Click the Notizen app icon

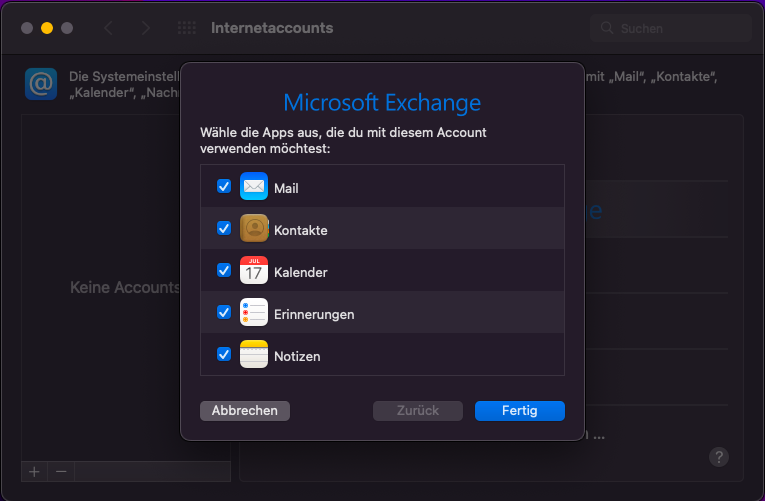(x=254, y=354)
